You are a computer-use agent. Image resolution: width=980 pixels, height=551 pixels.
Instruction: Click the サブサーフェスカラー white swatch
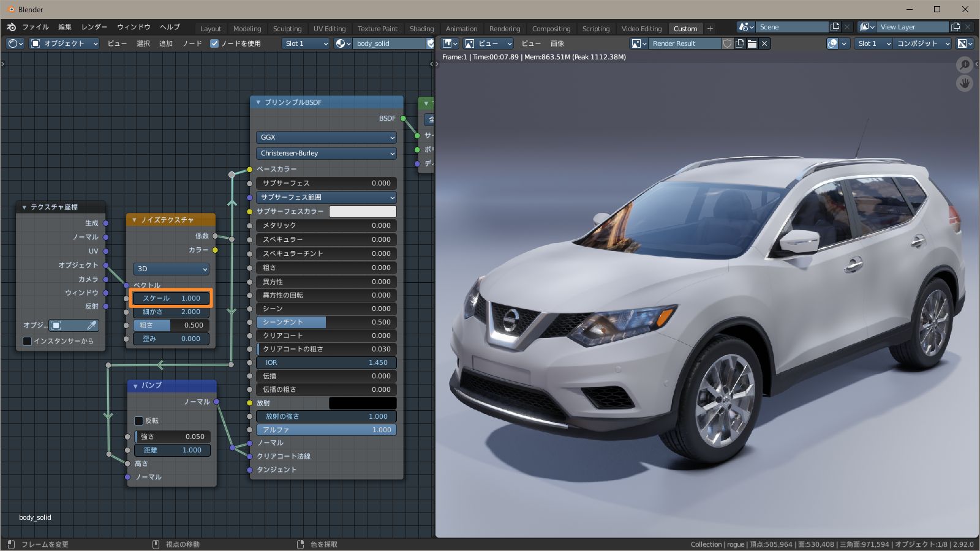363,211
